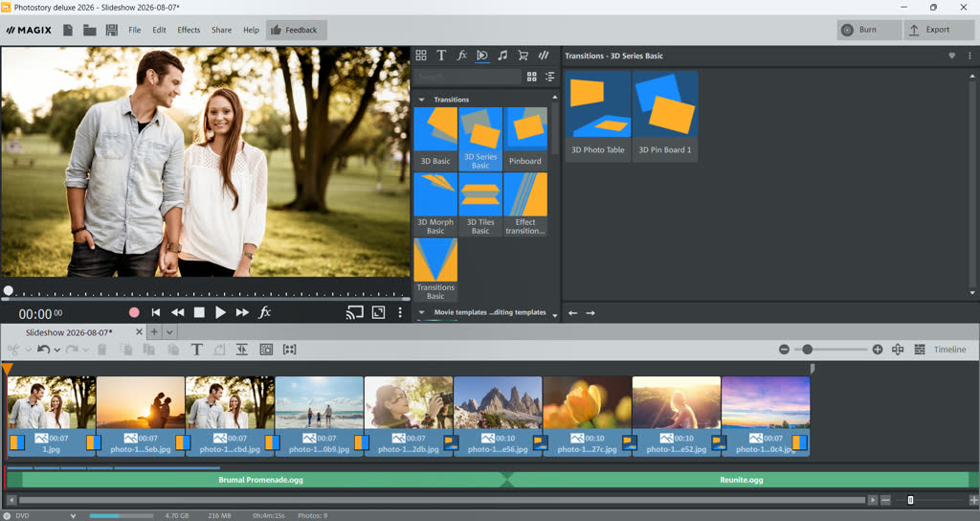The width and height of the screenshot is (980, 521).
Task: Open the Share menu
Action: (x=221, y=30)
